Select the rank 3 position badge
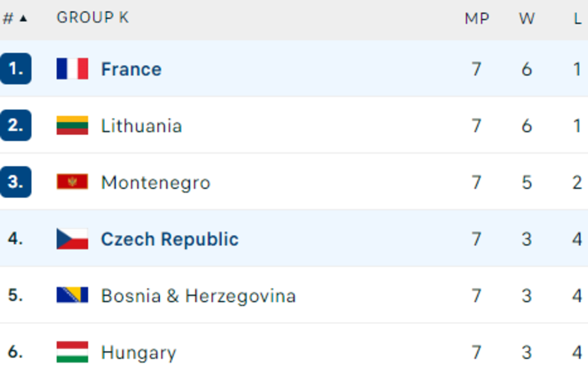The height and width of the screenshot is (379, 588). click(x=16, y=182)
